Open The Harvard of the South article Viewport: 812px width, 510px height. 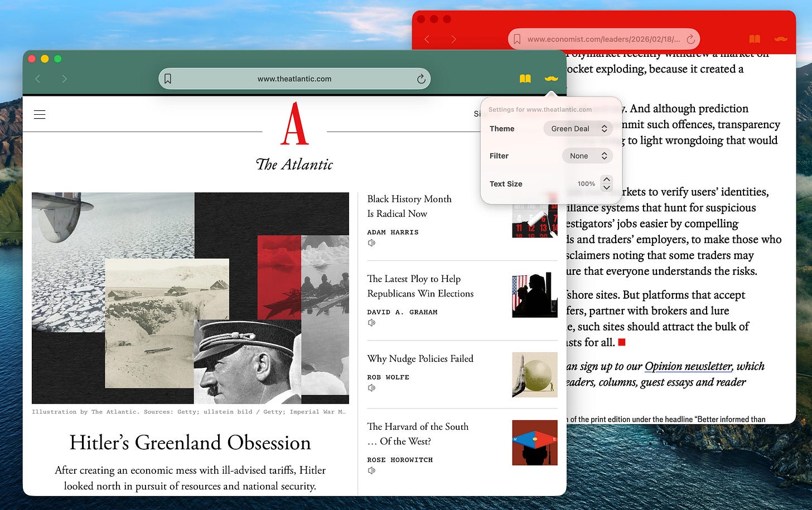coord(418,434)
